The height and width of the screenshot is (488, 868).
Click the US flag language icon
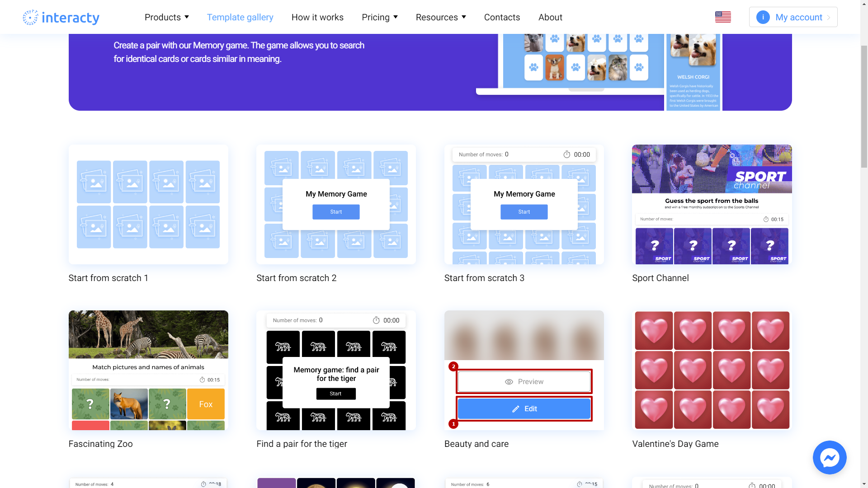click(x=723, y=17)
